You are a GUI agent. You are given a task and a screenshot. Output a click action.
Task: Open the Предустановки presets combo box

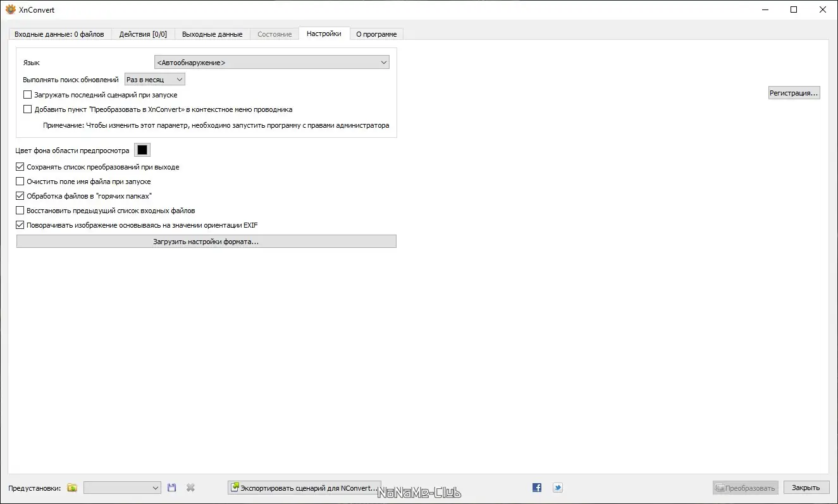click(123, 488)
